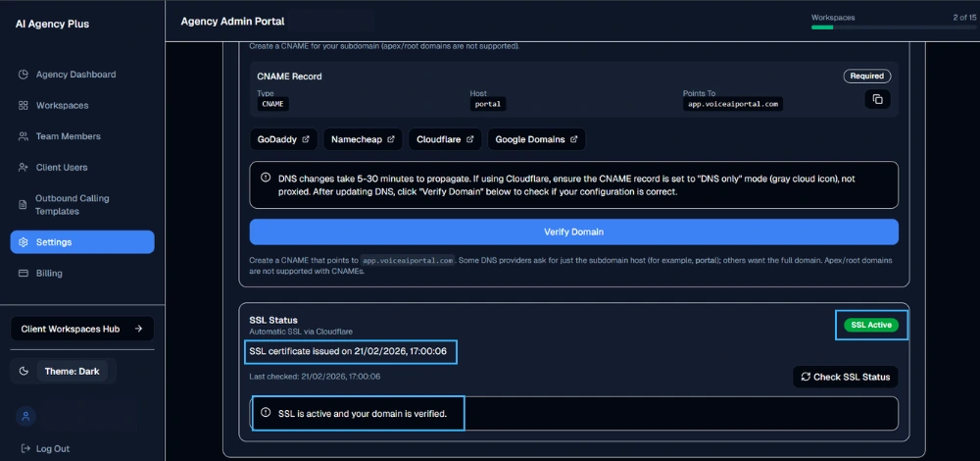Click the CNAME type value
Viewport: 980px width, 461px height.
(273, 104)
